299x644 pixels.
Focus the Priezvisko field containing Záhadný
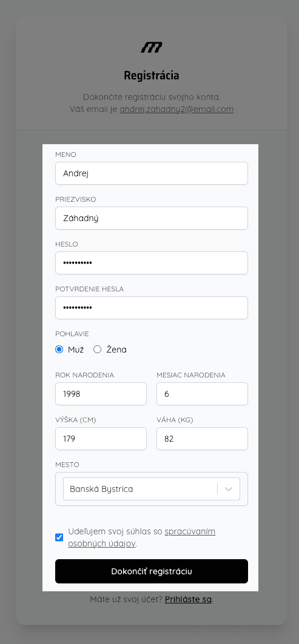(x=152, y=218)
